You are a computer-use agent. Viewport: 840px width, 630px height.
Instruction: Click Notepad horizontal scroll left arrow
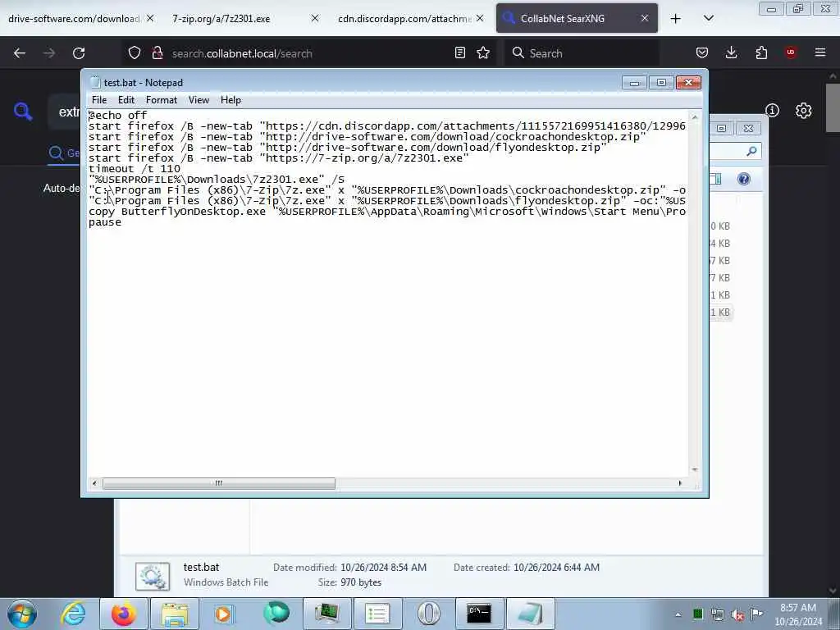pyautogui.click(x=94, y=483)
